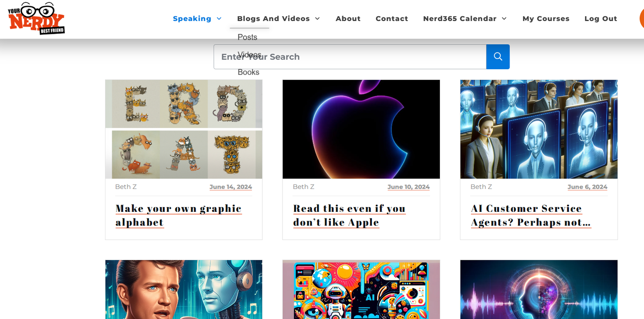The height and width of the screenshot is (319, 644).
Task: Click author Beth Z on AI agents post
Action: click(481, 187)
